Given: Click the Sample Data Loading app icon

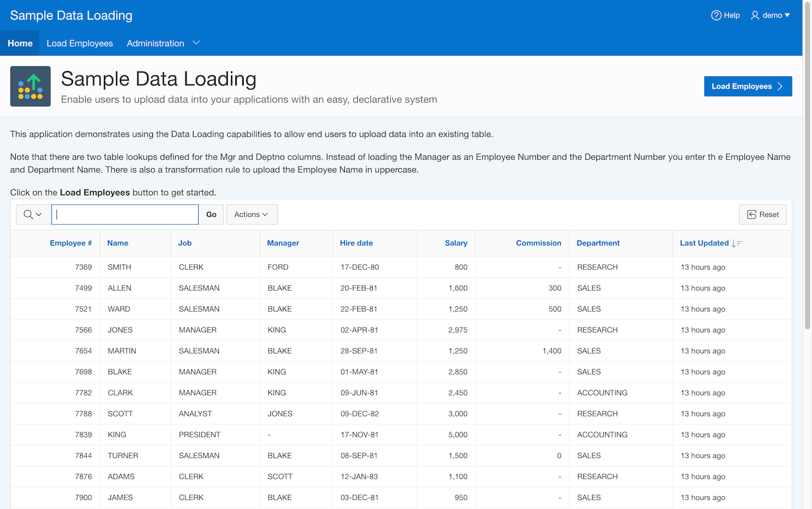Looking at the screenshot, I should (x=30, y=86).
